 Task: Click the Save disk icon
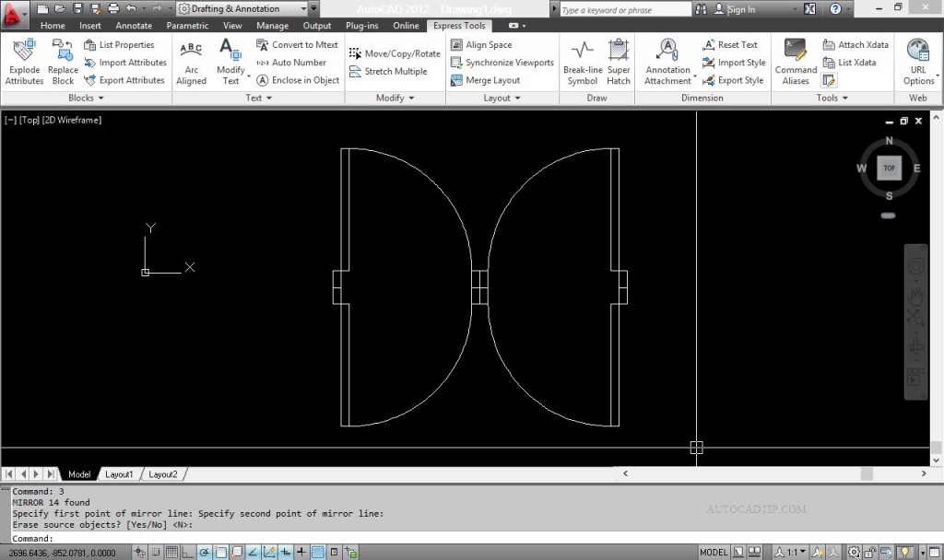(77, 8)
